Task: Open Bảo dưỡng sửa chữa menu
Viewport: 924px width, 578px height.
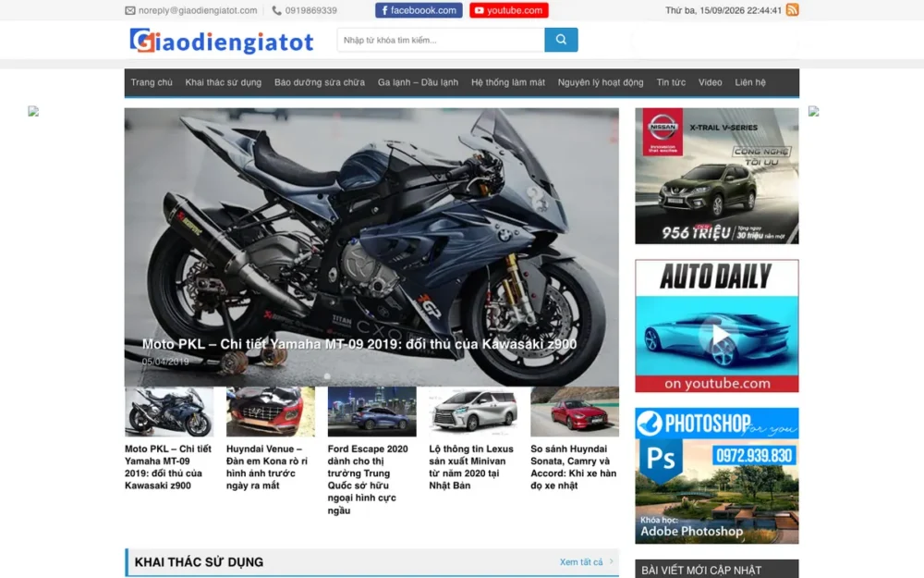Action: coord(320,82)
